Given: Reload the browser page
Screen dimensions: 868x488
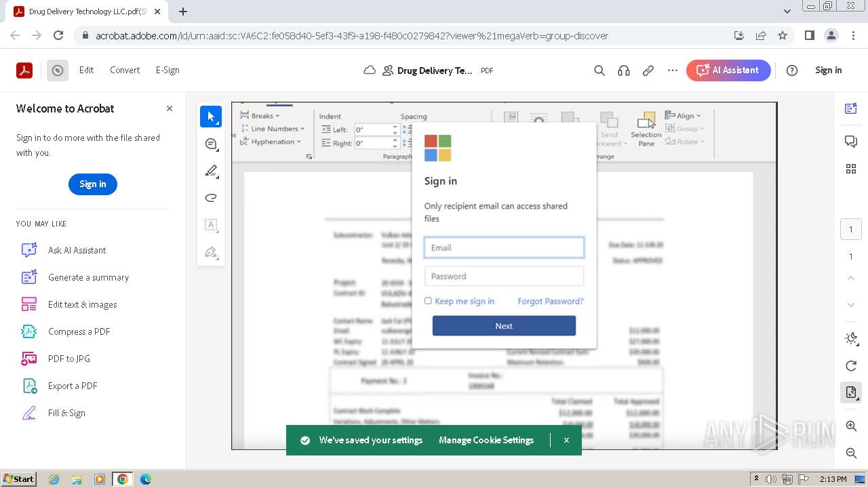Looking at the screenshot, I should click(x=58, y=35).
